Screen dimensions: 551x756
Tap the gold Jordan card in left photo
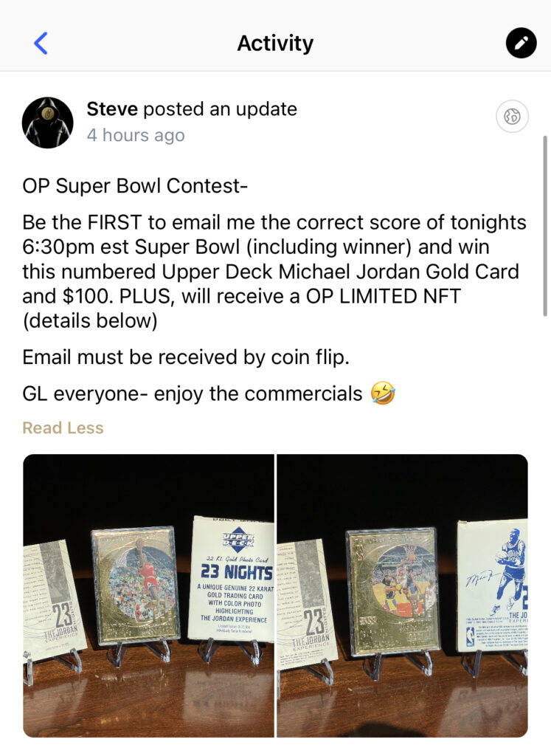(x=135, y=585)
